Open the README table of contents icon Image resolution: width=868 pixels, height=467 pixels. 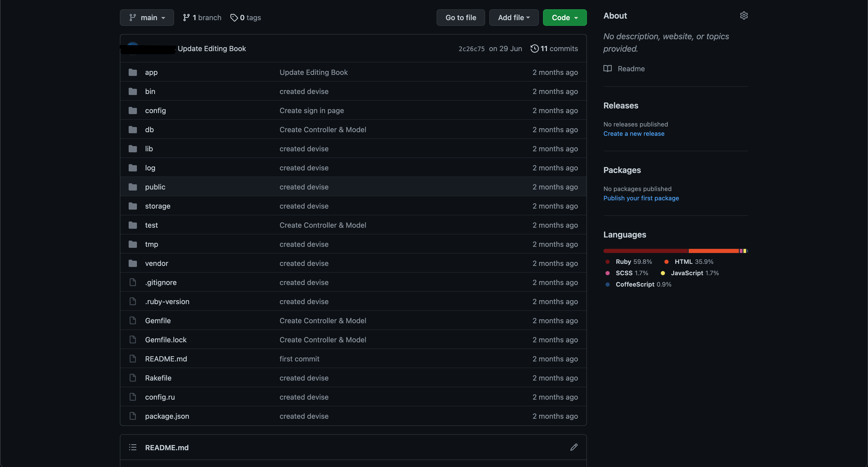point(133,447)
